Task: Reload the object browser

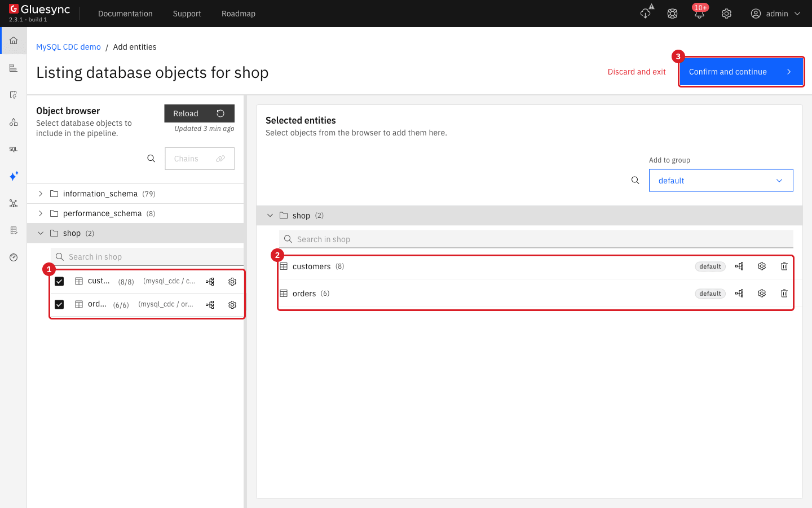Action: pyautogui.click(x=200, y=113)
